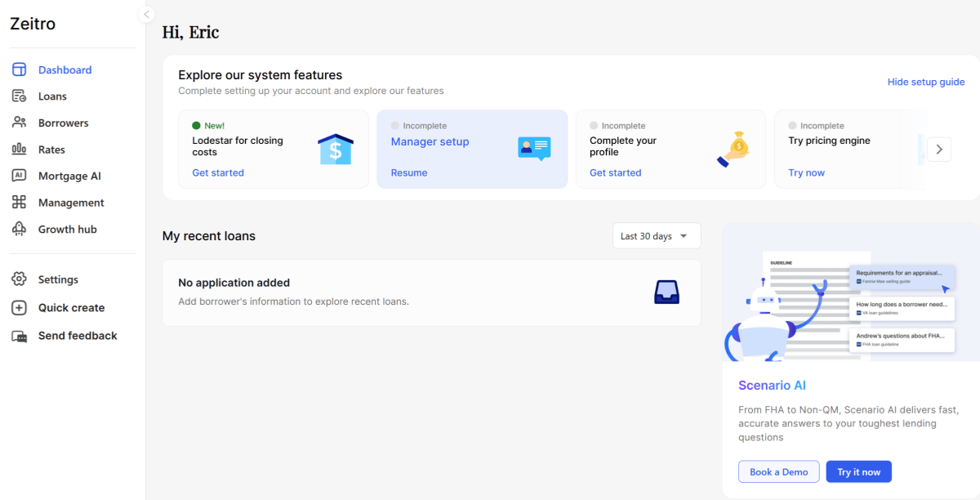The image size is (980, 500).
Task: Click Get started under Lodestar
Action: 218,172
